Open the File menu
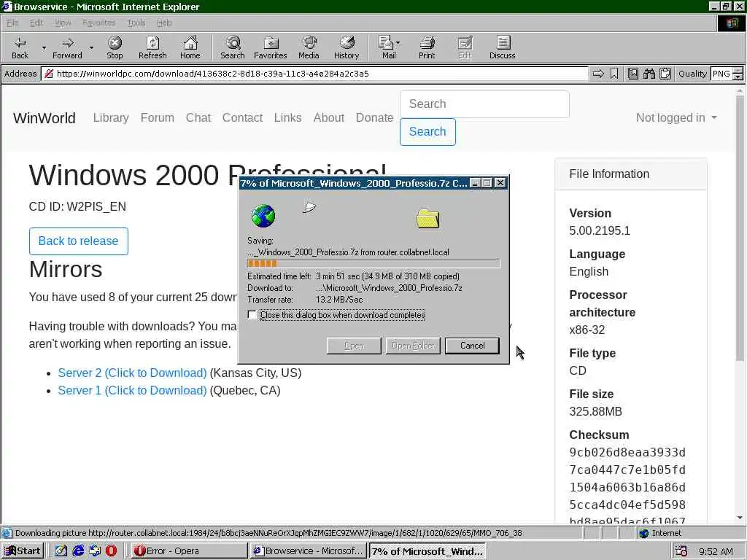Image resolution: width=747 pixels, height=560 pixels. (x=12, y=23)
